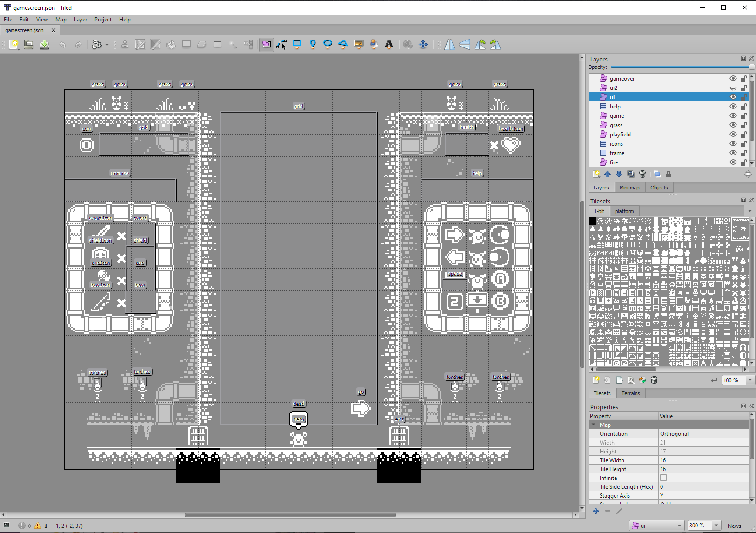
Task: Select the Insert Rectangle tool
Action: (297, 44)
